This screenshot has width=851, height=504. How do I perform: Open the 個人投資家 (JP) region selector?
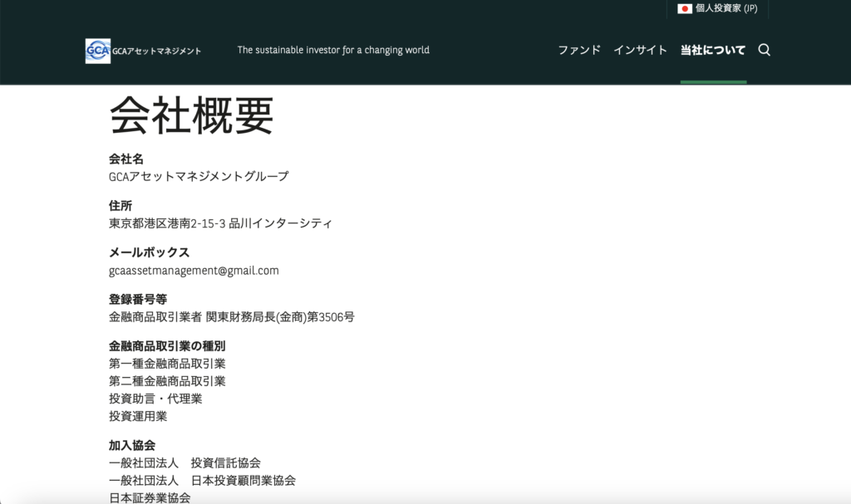[717, 8]
